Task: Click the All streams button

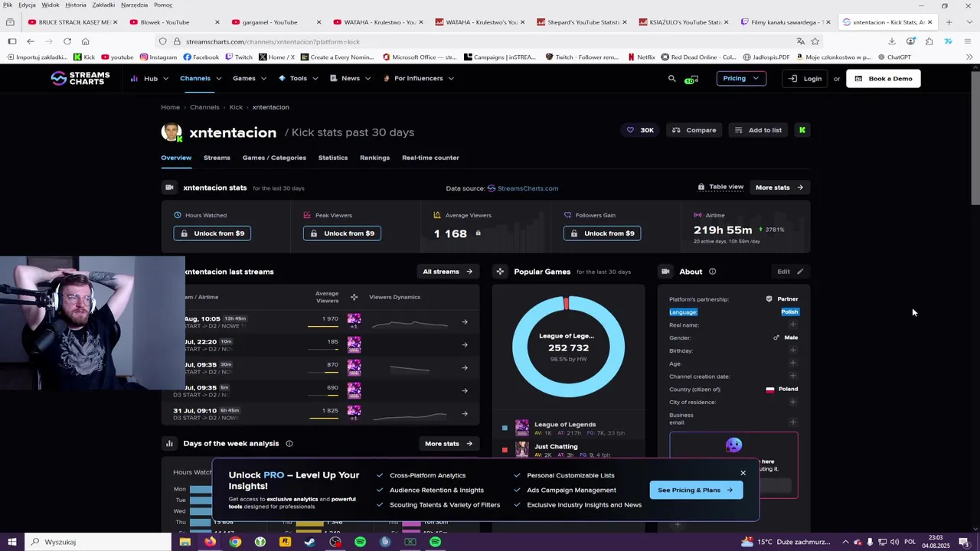Action: click(448, 272)
